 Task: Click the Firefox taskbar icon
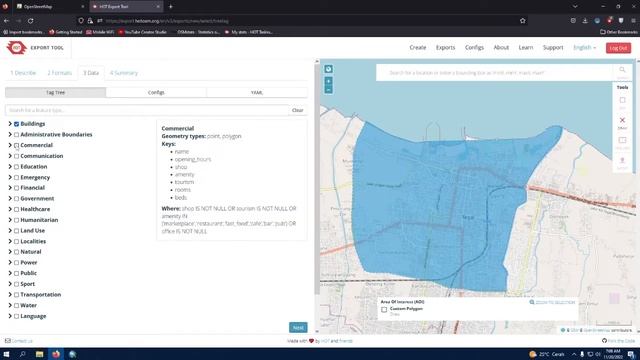56,354
